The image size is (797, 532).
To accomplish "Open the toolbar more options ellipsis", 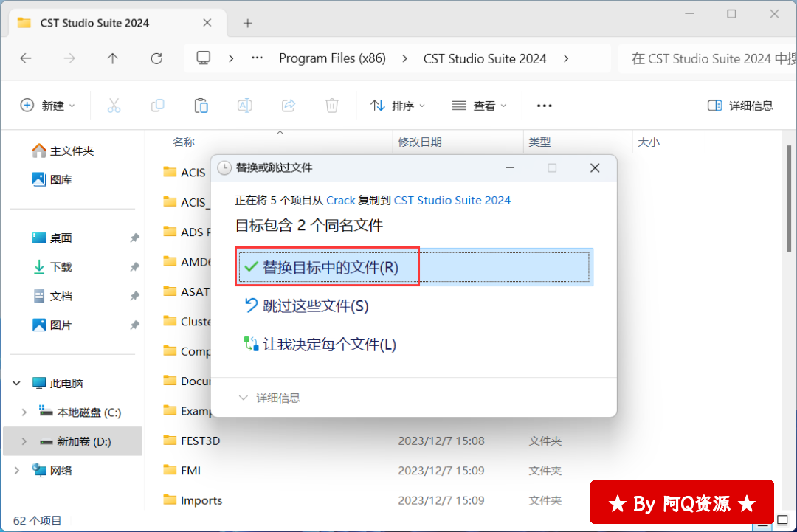I will click(x=544, y=106).
